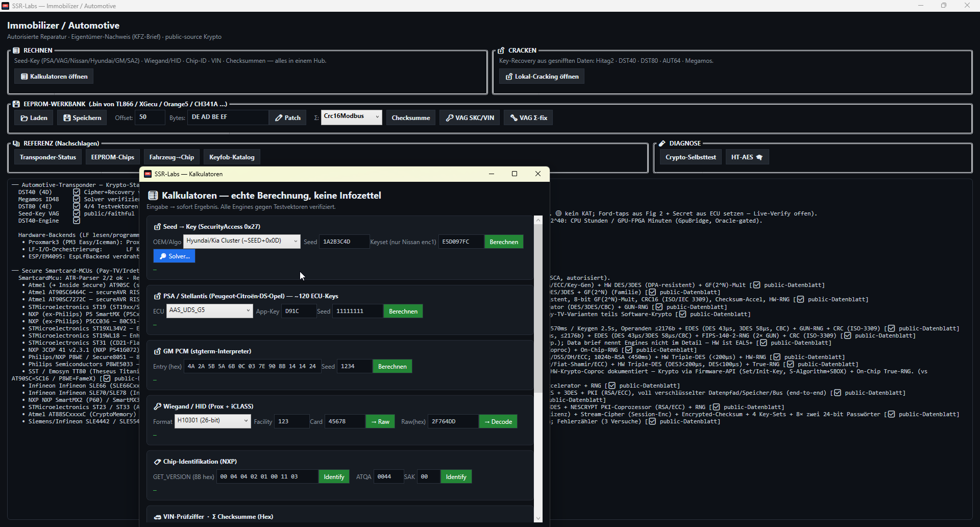This screenshot has width=980, height=527.
Task: Open Crc16Modbus checksum algorithm dropdown
Action: 351,117
